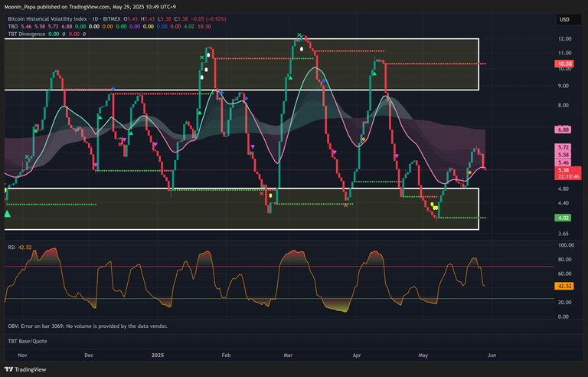Select the TBO indicator legend label
Image resolution: width=588 pixels, height=377 pixels.
coord(13,26)
